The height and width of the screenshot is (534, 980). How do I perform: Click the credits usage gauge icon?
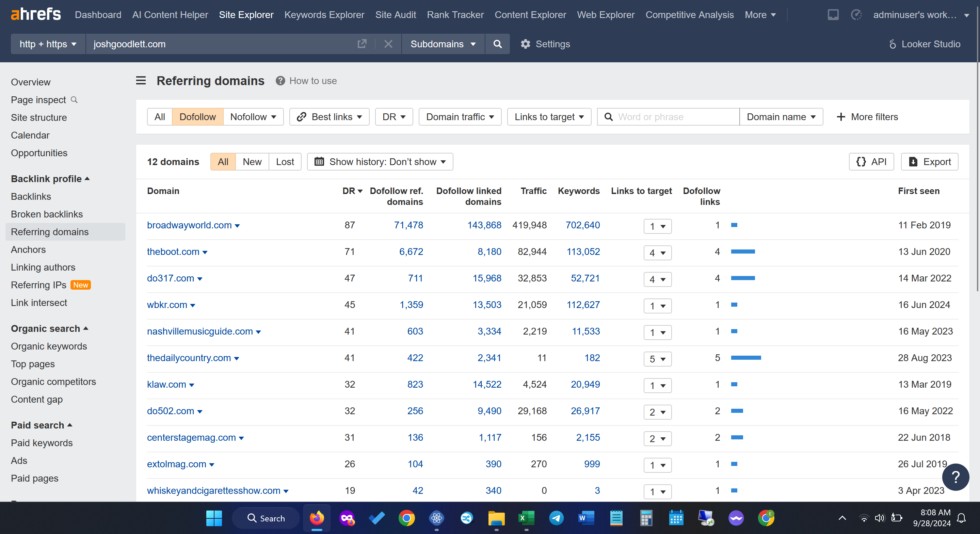coord(856,15)
